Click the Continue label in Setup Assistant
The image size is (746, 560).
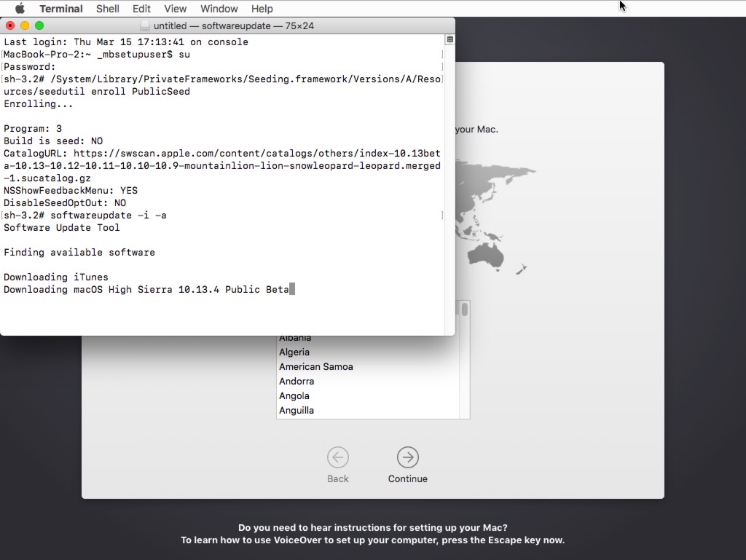408,478
